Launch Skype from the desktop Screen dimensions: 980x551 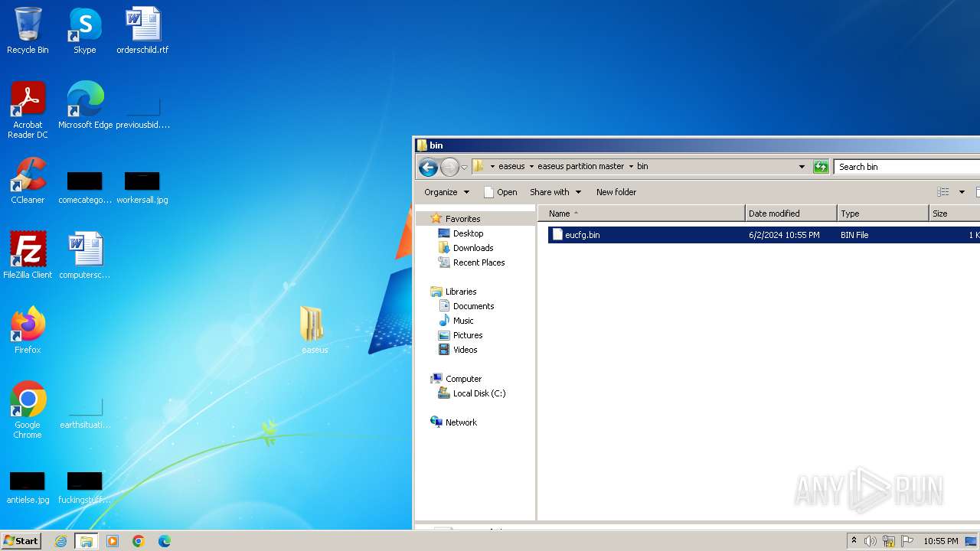(84, 31)
